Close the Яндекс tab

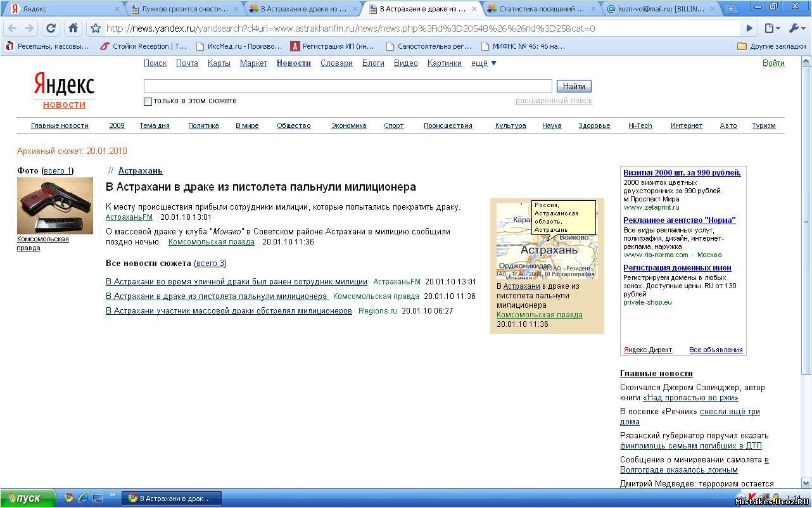pyautogui.click(x=117, y=9)
